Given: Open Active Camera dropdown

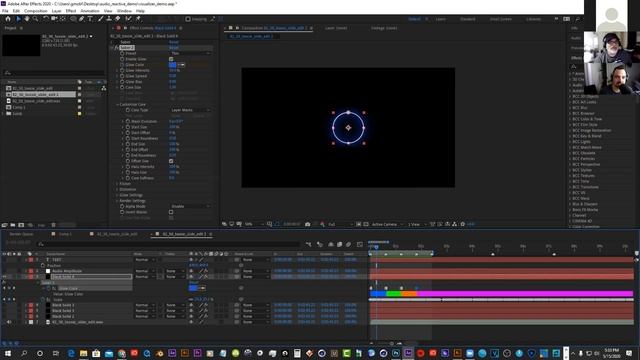Looking at the screenshot, I should coord(387,224).
